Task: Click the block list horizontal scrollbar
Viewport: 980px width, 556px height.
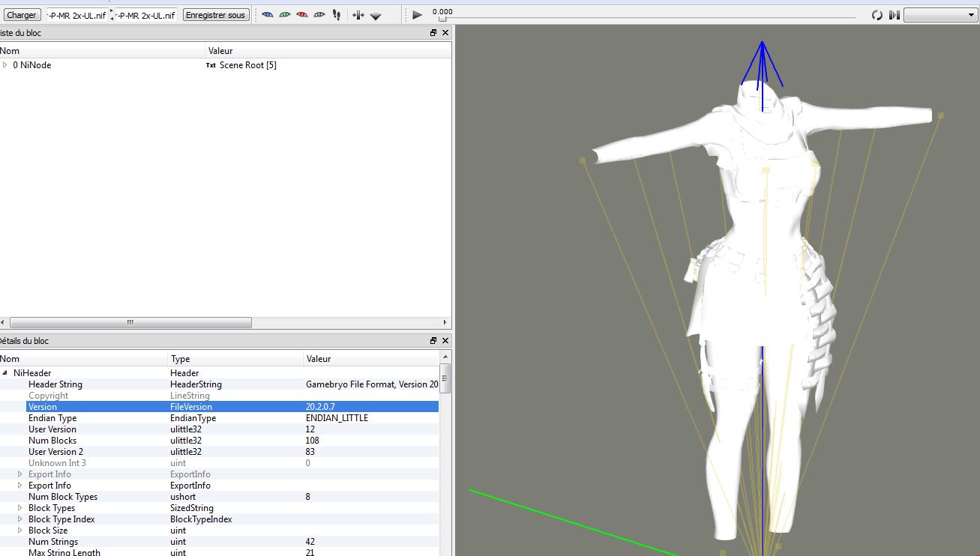Action: (130, 323)
